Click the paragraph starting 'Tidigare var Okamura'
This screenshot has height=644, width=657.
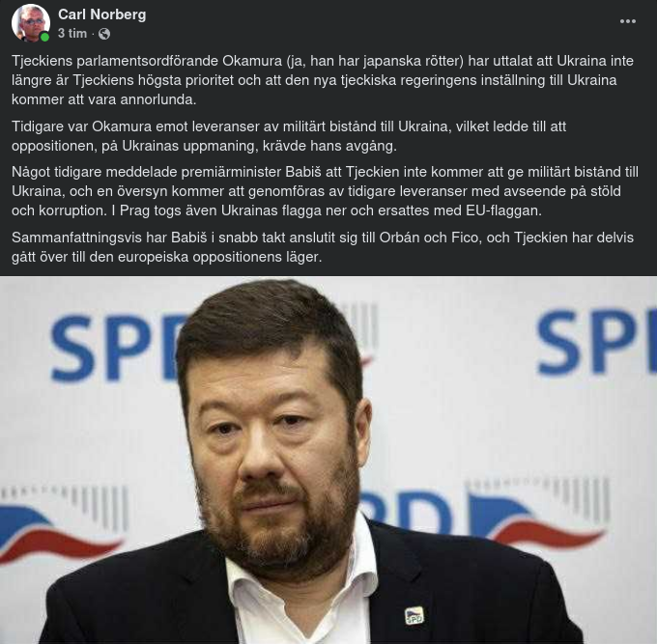coord(289,136)
